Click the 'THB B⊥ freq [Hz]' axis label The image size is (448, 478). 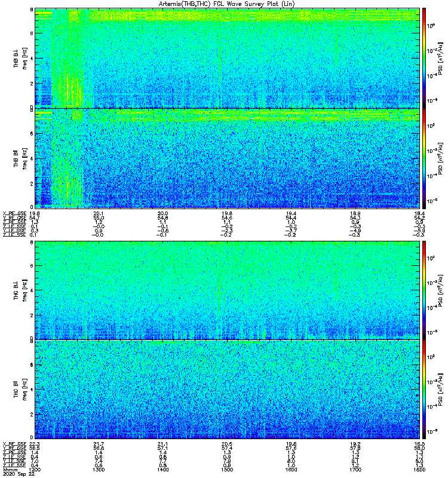click(x=20, y=58)
